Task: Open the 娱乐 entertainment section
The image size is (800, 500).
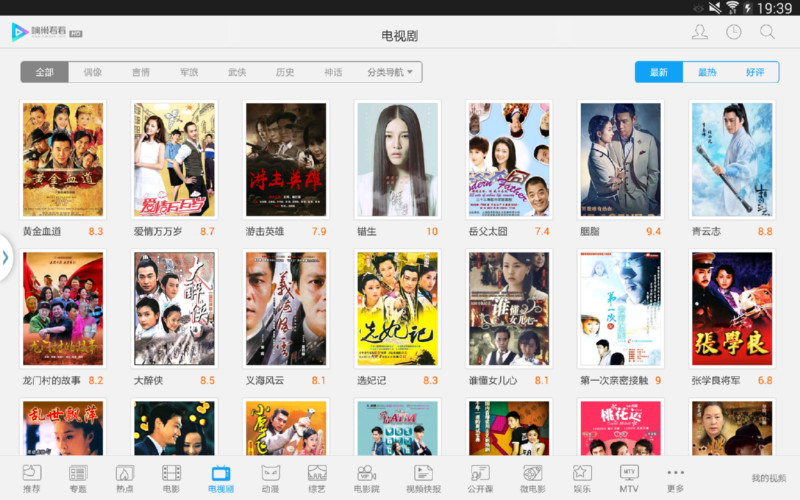Action: (x=582, y=479)
